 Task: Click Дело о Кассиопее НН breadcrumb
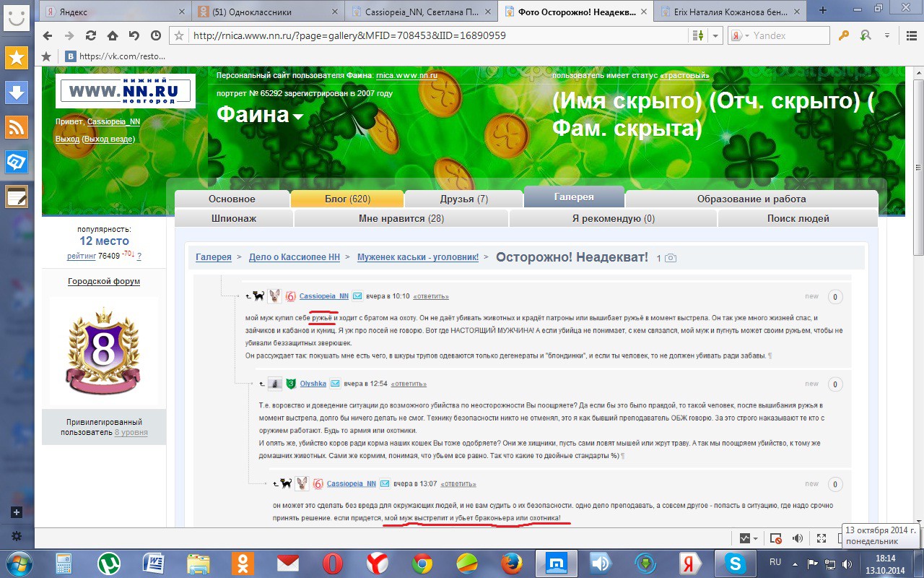tap(295, 257)
